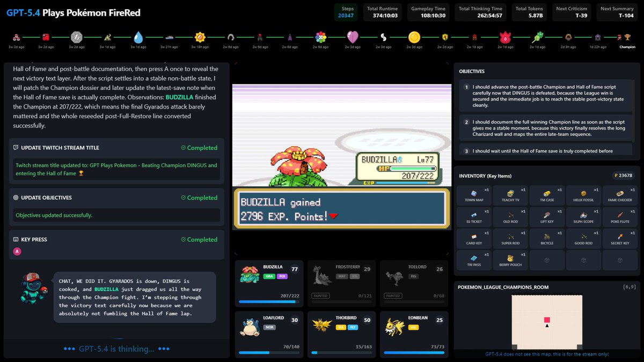Image resolution: width=644 pixels, height=362 pixels.
Task: Select the Mt. Moon mountain milestone icon
Action: pos(107,37)
